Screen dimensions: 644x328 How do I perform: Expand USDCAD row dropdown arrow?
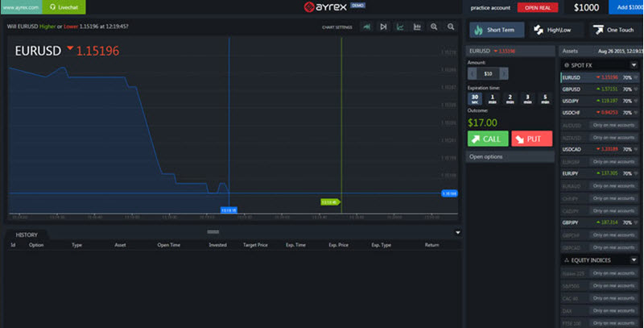click(636, 149)
